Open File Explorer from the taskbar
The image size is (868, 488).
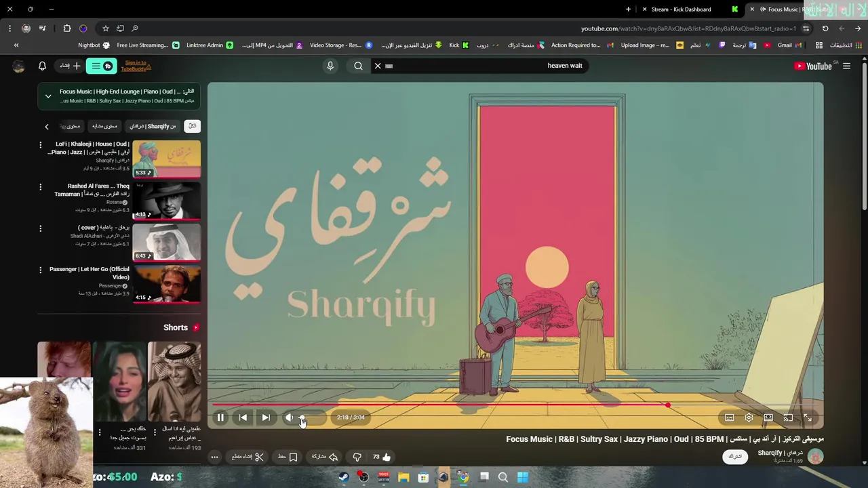click(403, 477)
